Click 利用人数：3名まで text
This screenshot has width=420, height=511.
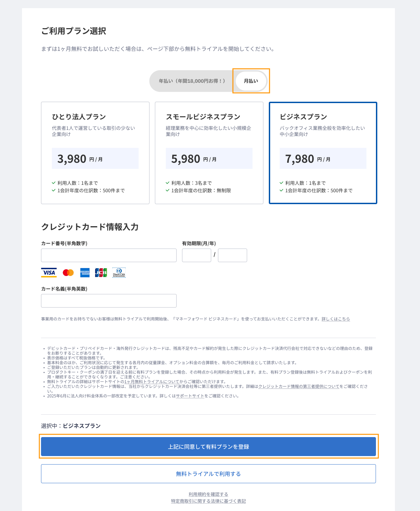[x=192, y=183]
